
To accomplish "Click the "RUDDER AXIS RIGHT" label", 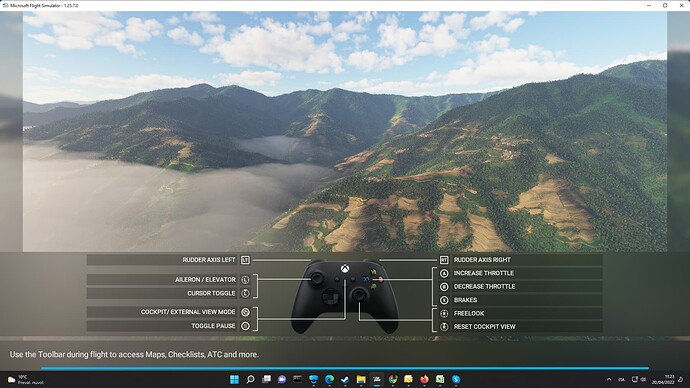I will click(482, 260).
